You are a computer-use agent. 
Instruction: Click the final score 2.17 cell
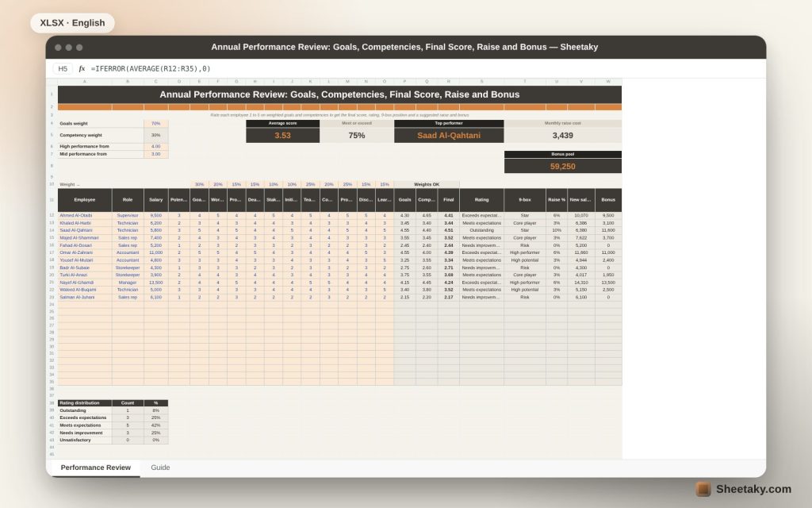[449, 297]
